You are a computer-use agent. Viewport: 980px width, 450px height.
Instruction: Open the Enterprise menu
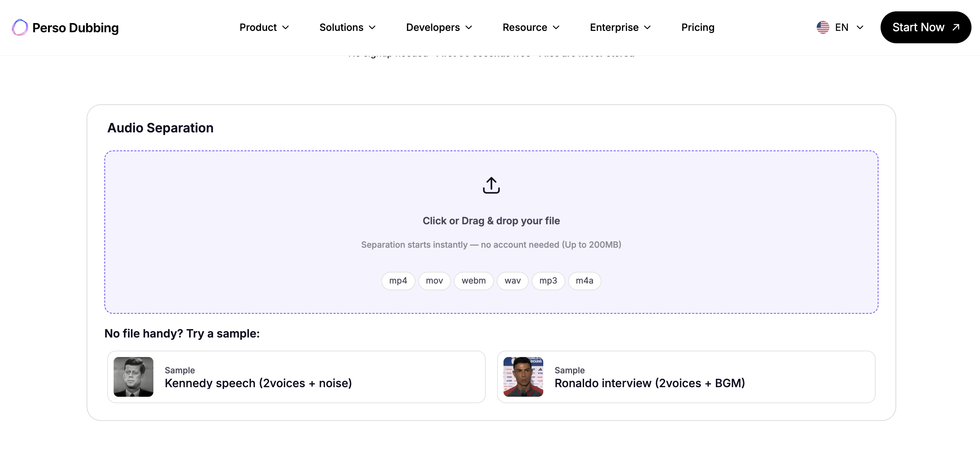[621, 27]
